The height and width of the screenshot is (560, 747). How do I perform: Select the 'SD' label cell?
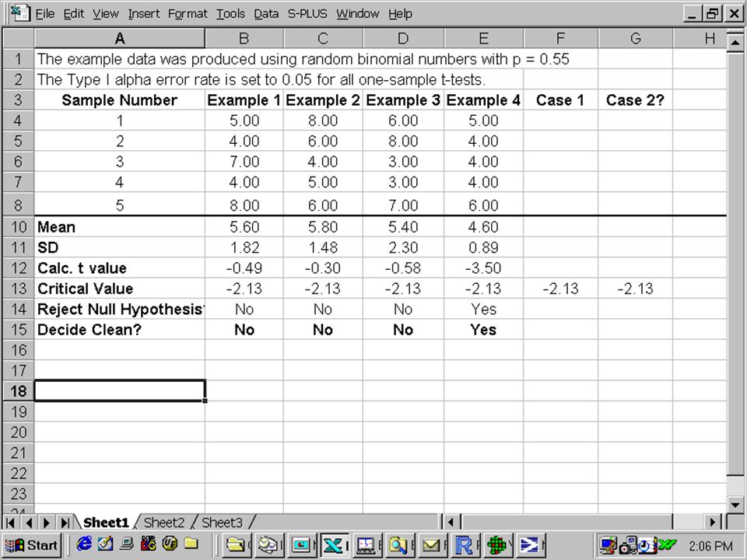point(120,247)
